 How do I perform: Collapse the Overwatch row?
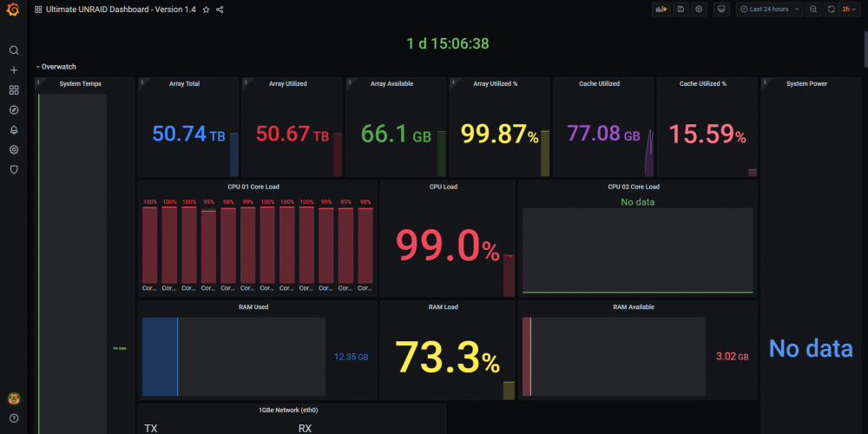point(56,67)
